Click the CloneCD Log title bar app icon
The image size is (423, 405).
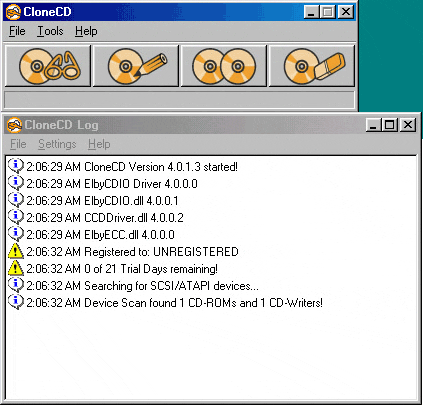15,125
